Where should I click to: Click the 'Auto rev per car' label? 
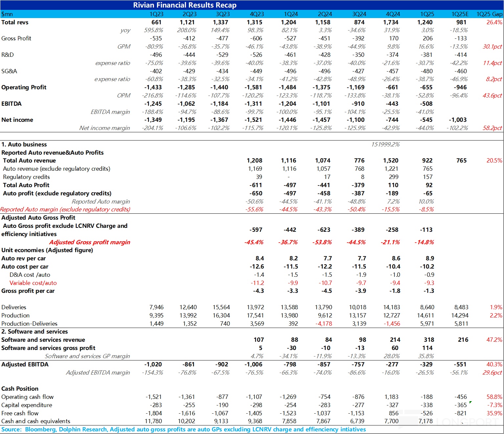[24, 258]
